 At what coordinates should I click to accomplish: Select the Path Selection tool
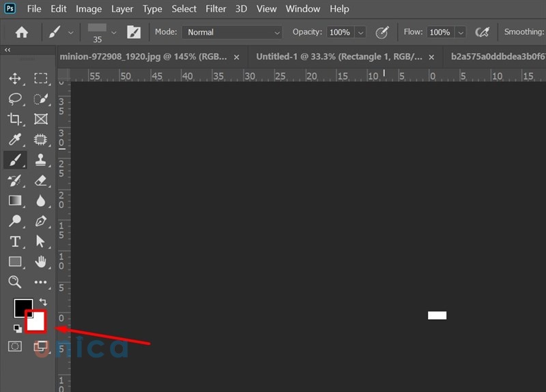point(41,241)
